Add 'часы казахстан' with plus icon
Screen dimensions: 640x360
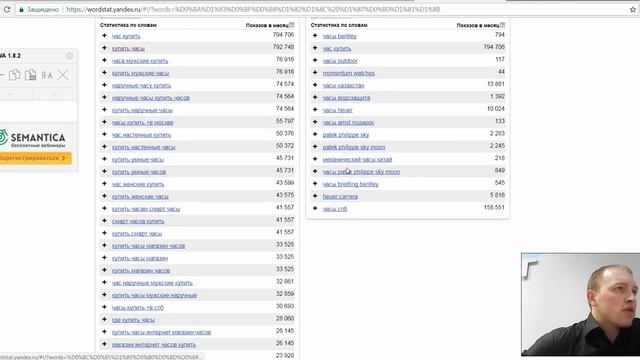315,85
